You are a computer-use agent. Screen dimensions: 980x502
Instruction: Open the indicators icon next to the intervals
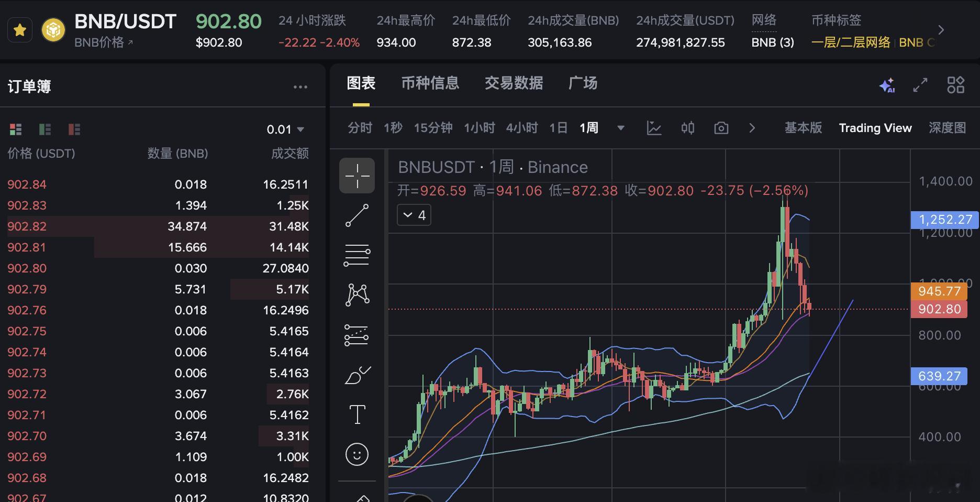tap(655, 127)
